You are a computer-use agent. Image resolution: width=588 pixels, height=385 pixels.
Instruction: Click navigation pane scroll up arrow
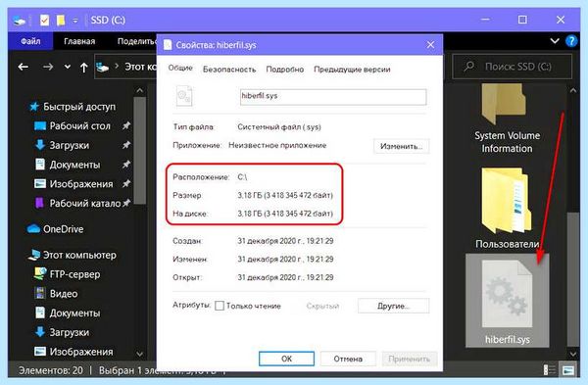(x=140, y=90)
